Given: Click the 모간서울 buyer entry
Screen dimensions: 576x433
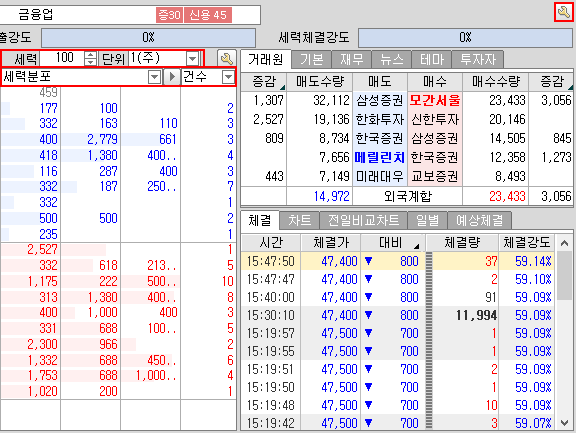Looking at the screenshot, I should click(435, 100).
